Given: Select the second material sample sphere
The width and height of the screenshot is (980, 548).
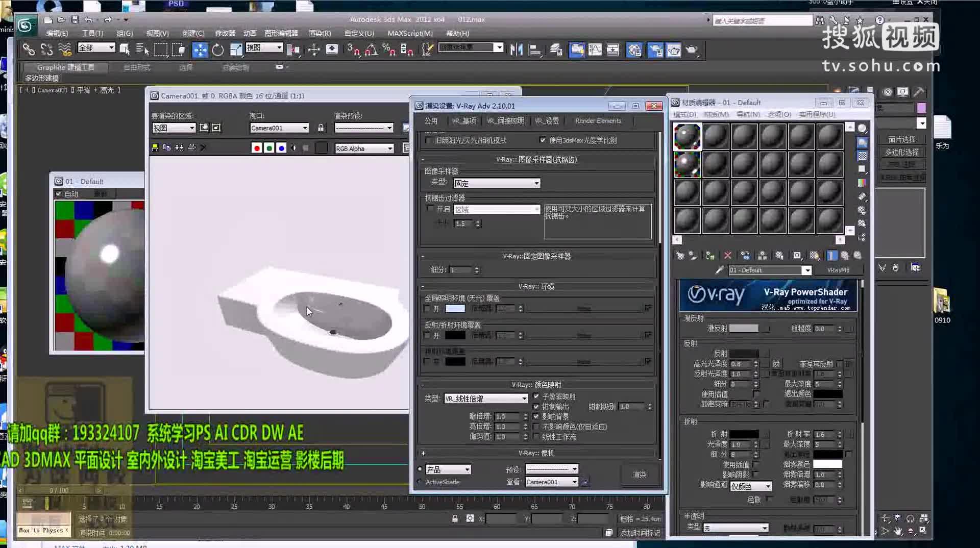Looking at the screenshot, I should pos(716,136).
